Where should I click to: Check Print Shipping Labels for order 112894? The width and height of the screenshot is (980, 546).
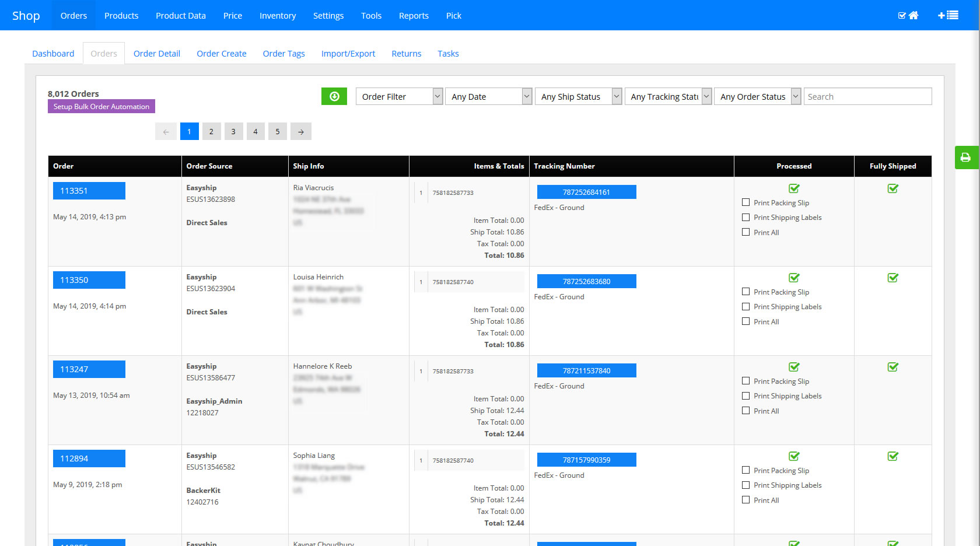745,485
